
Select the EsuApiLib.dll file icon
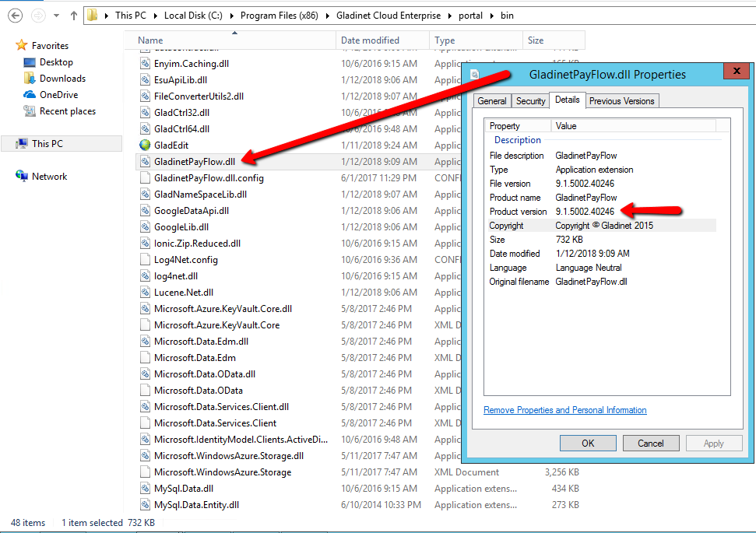[x=145, y=80]
